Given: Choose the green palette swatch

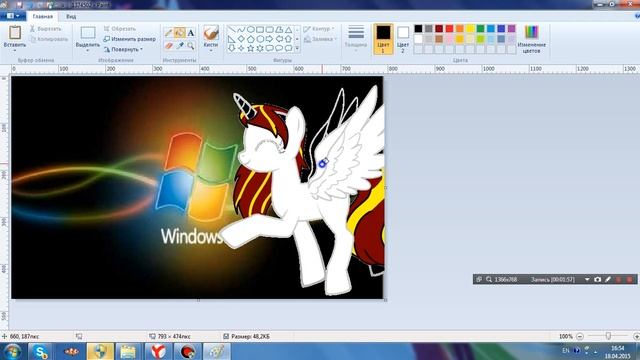Looking at the screenshot, I should pyautogui.click(x=480, y=29).
